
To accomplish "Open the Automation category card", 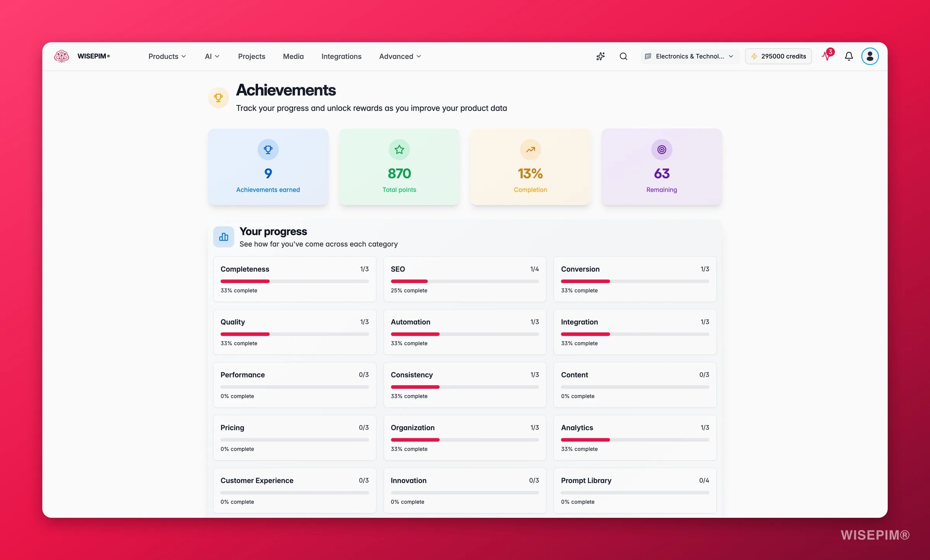I will [465, 332].
